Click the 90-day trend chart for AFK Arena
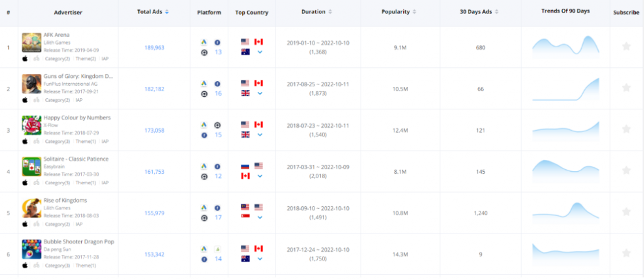 [x=565, y=46]
